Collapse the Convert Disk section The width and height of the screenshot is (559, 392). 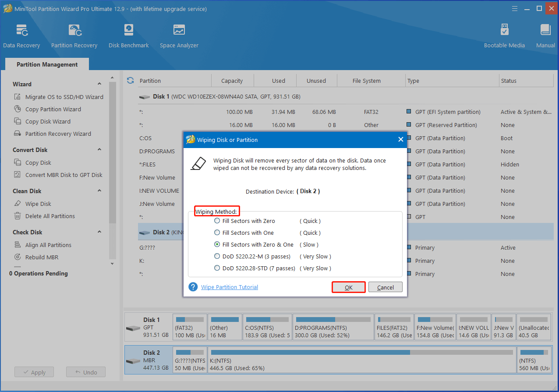tap(99, 150)
